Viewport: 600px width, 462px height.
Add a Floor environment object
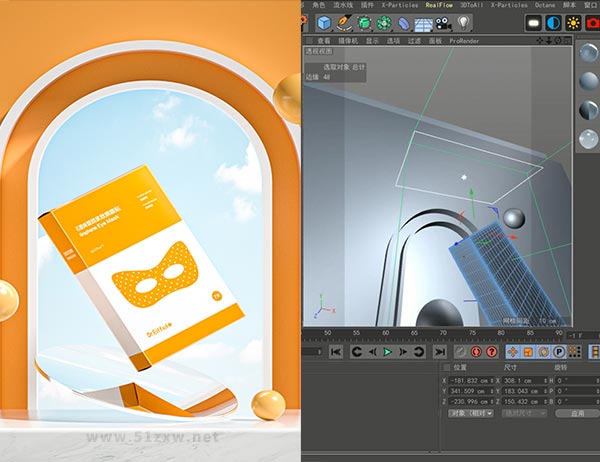point(424,24)
